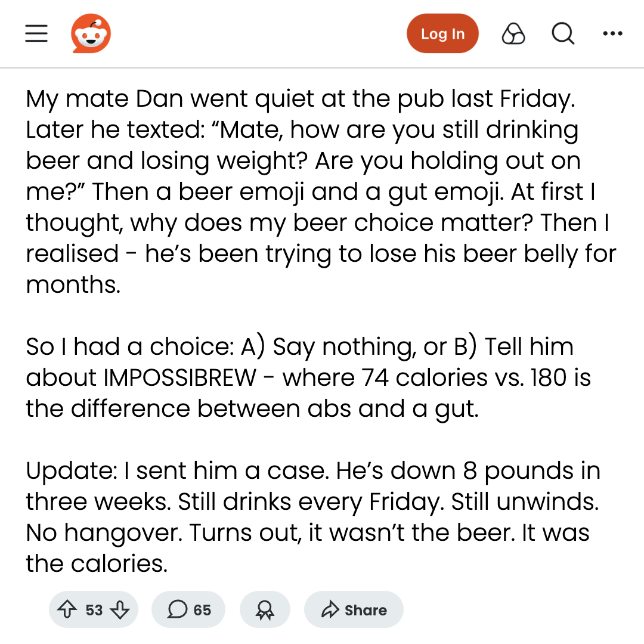Click the final line 'the calories.'

coord(97,563)
